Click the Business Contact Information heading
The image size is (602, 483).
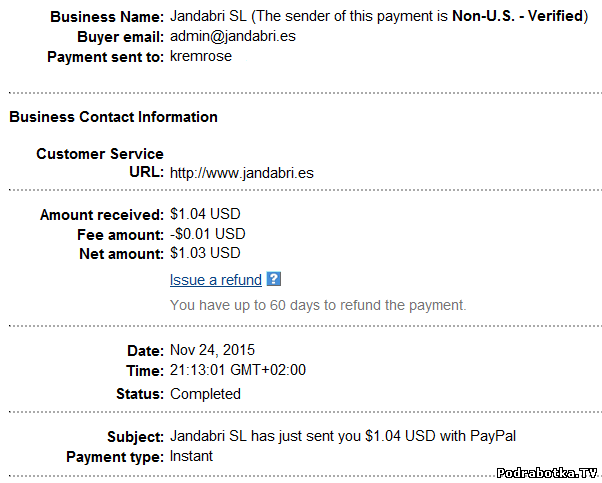113,117
